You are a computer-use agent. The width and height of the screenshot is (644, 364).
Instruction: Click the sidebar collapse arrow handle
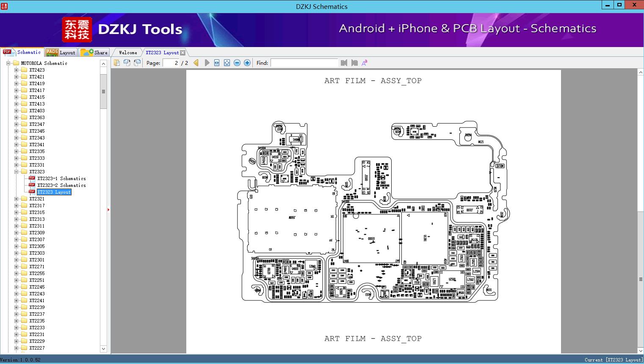pos(108,209)
